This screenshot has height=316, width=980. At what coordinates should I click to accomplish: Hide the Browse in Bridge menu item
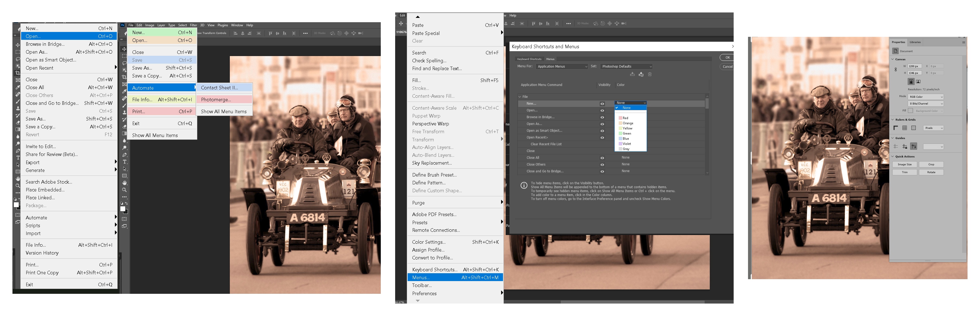602,117
